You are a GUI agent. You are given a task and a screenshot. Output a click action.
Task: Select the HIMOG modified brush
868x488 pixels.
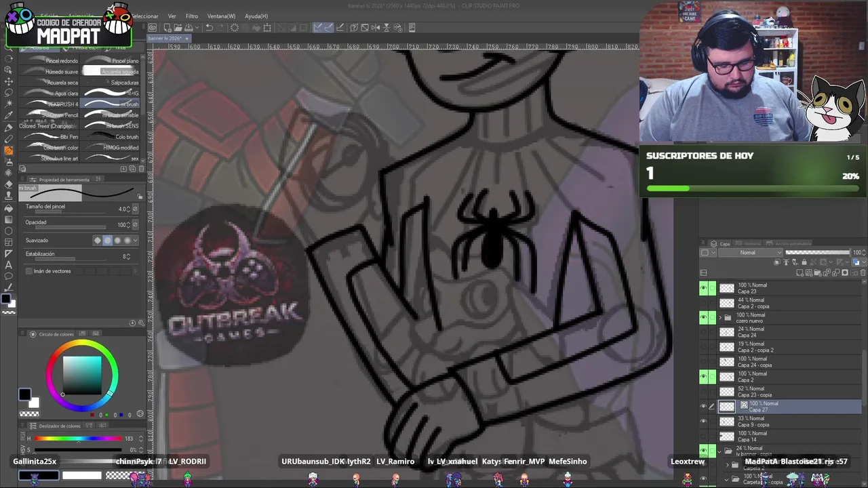111,147
